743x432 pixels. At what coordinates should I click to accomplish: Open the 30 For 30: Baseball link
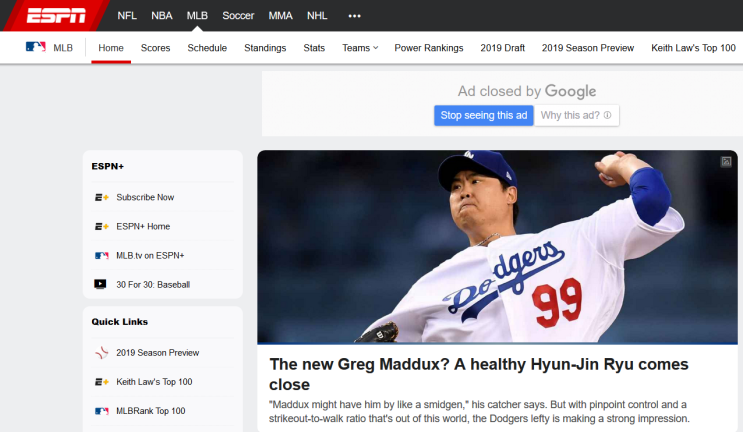(153, 284)
